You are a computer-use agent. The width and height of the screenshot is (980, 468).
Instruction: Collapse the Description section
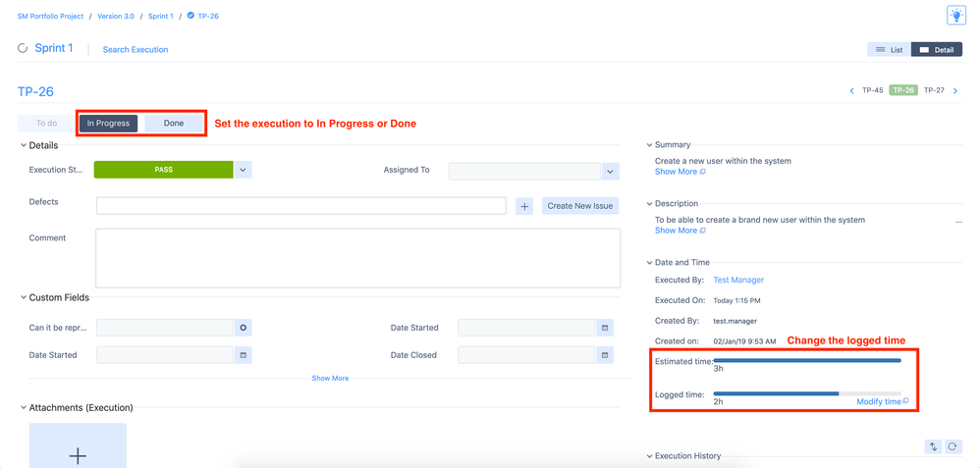(x=649, y=204)
